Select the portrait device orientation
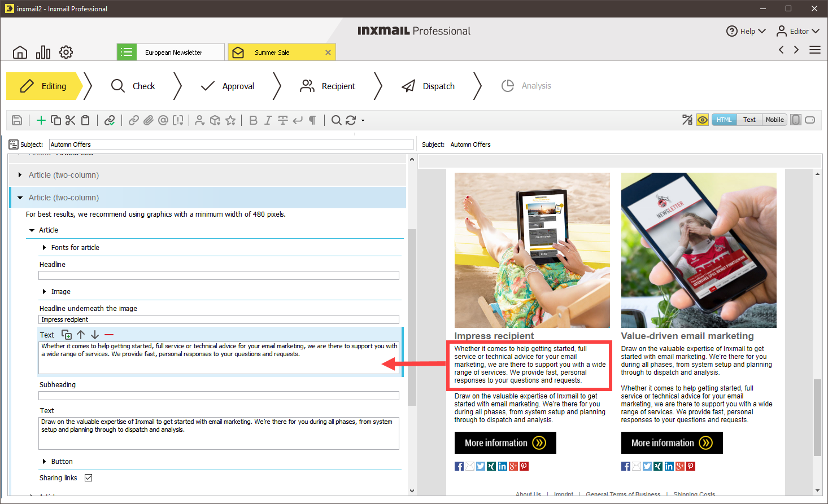The height and width of the screenshot is (504, 828). click(796, 120)
